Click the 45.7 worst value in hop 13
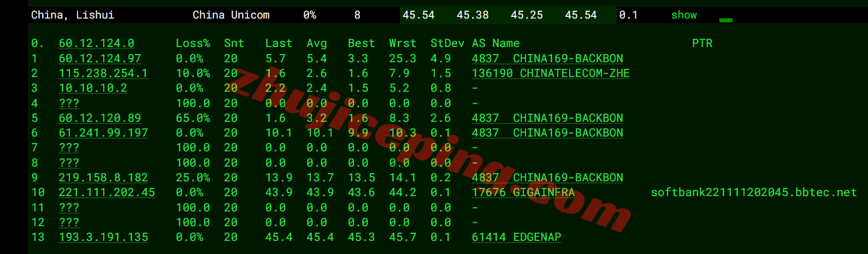This screenshot has width=868, height=254. [403, 237]
